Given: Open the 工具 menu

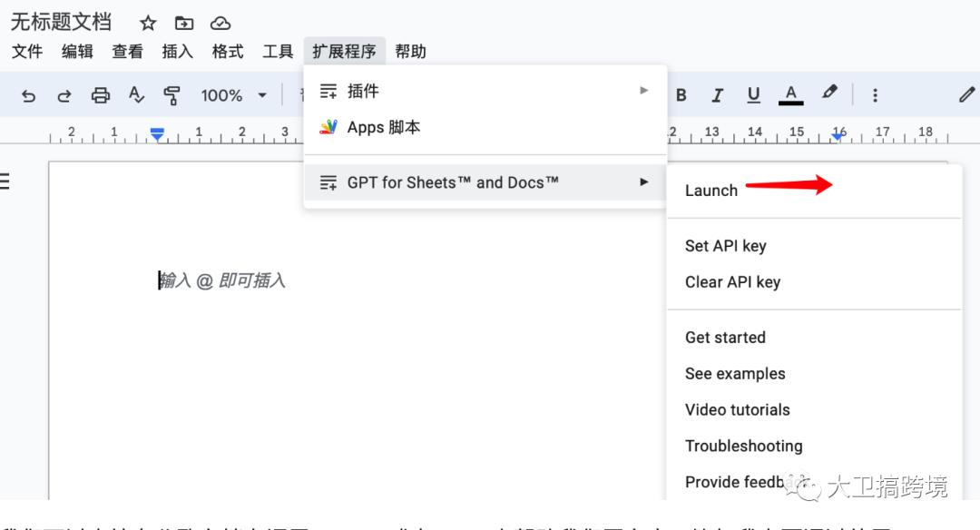Looking at the screenshot, I should [x=278, y=51].
